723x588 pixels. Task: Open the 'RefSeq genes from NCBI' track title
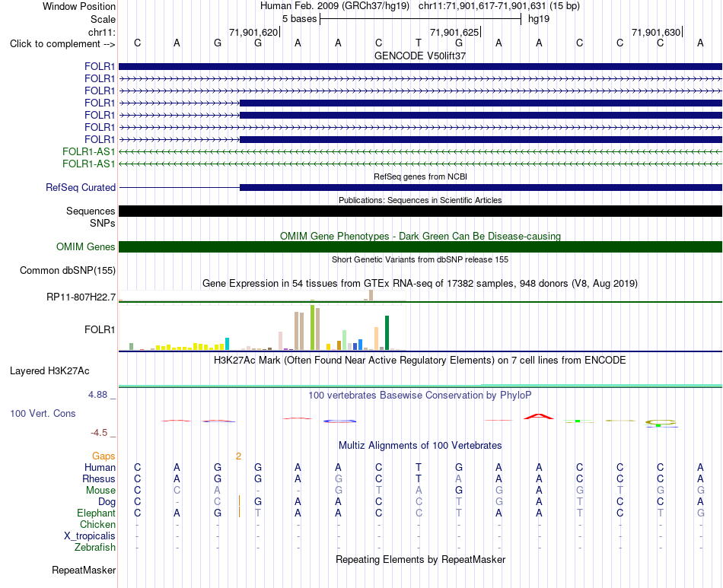[x=421, y=176]
